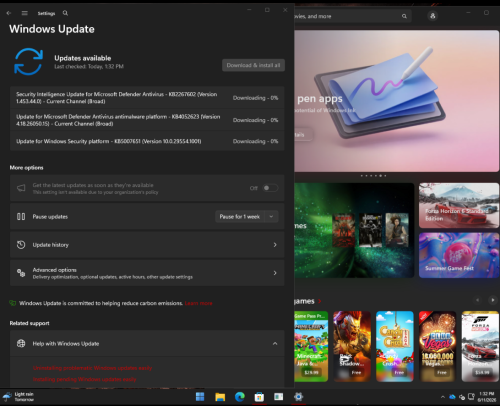
Task: Click the Windows Start button
Action: pyautogui.click(x=200, y=397)
